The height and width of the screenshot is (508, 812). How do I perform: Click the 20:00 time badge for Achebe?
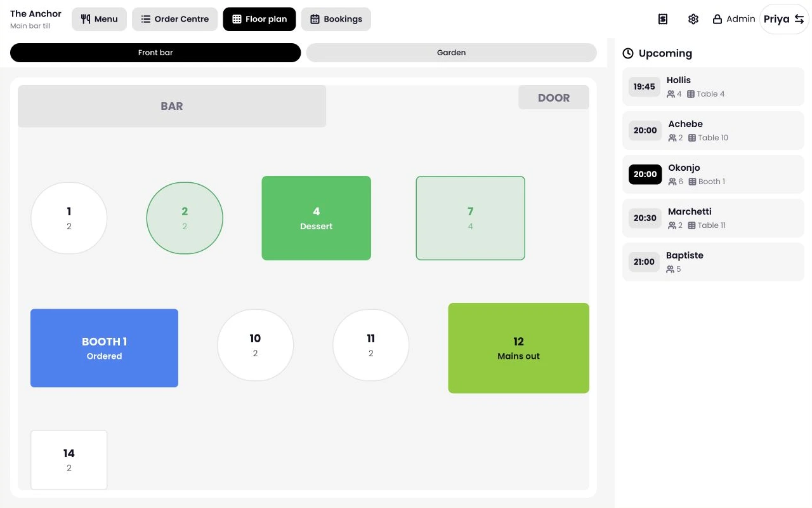pyautogui.click(x=645, y=130)
